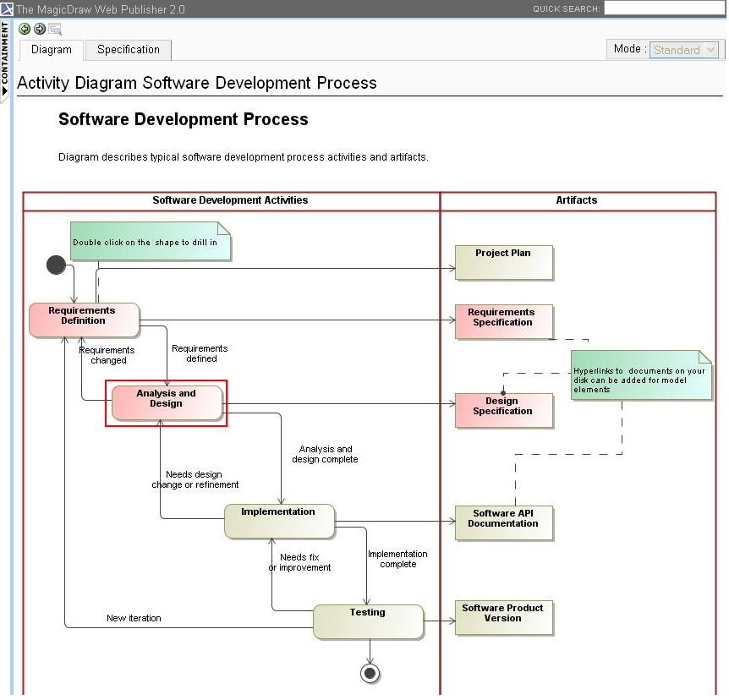Select the Diagram tab
Screen dimensions: 729x700
pyautogui.click(x=52, y=50)
